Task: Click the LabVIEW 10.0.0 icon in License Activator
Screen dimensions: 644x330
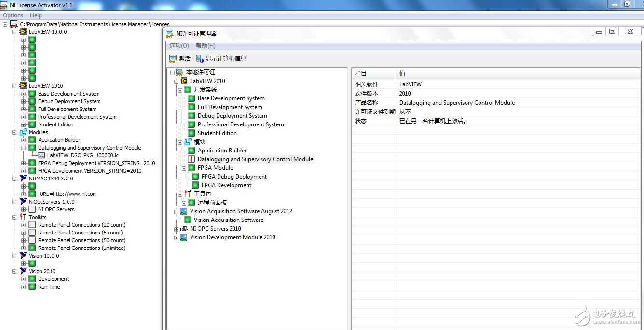Action: [x=23, y=32]
